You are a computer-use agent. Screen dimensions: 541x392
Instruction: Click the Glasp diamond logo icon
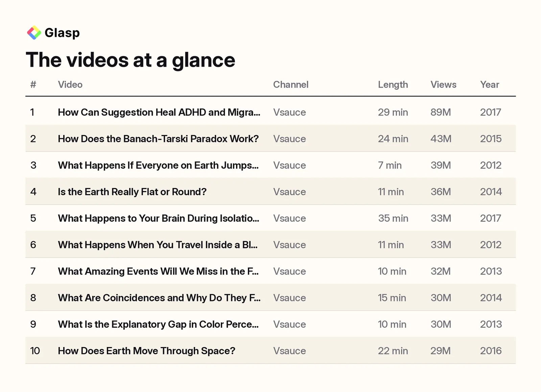pos(34,33)
